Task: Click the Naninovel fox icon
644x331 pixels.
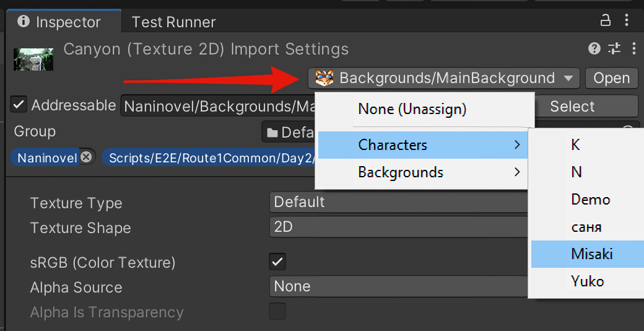Action: click(324, 78)
